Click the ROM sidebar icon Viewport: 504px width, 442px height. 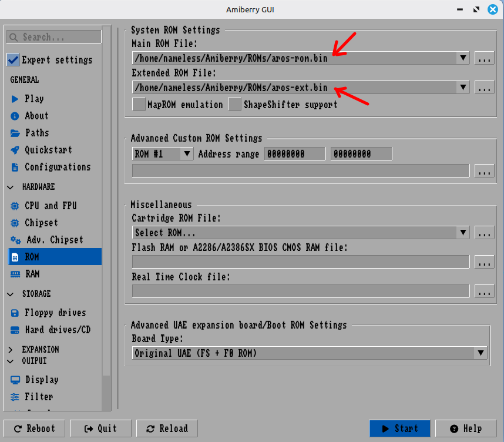(15, 257)
